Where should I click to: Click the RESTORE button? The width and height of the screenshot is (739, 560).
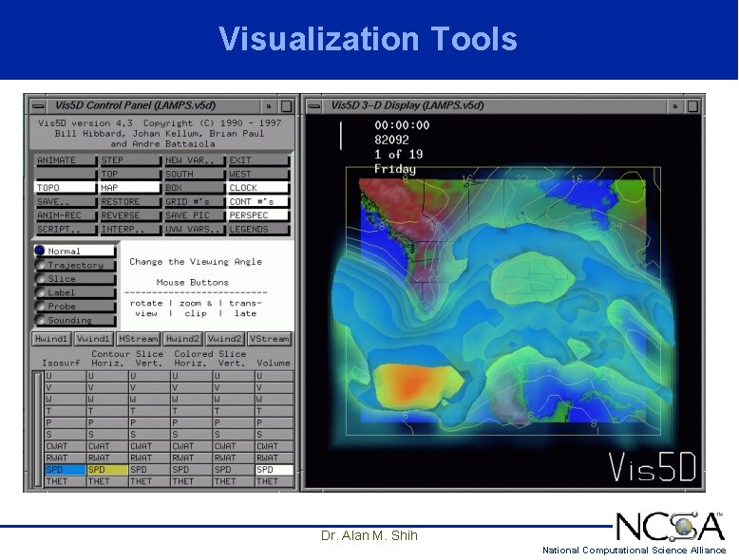click(129, 201)
